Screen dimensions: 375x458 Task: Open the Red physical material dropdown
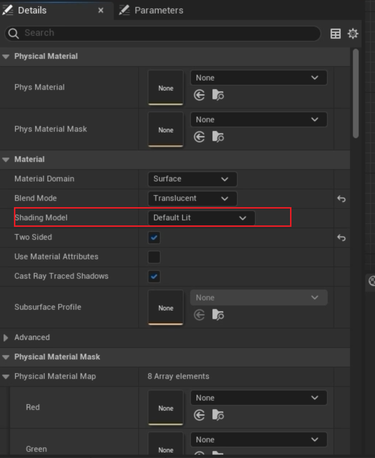coord(259,398)
